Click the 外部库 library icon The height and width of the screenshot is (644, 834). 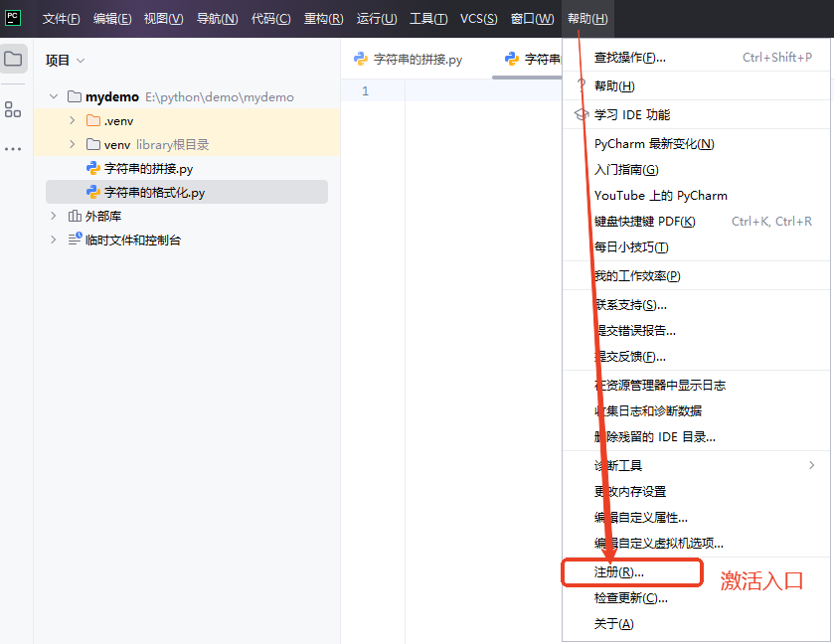pyautogui.click(x=75, y=217)
